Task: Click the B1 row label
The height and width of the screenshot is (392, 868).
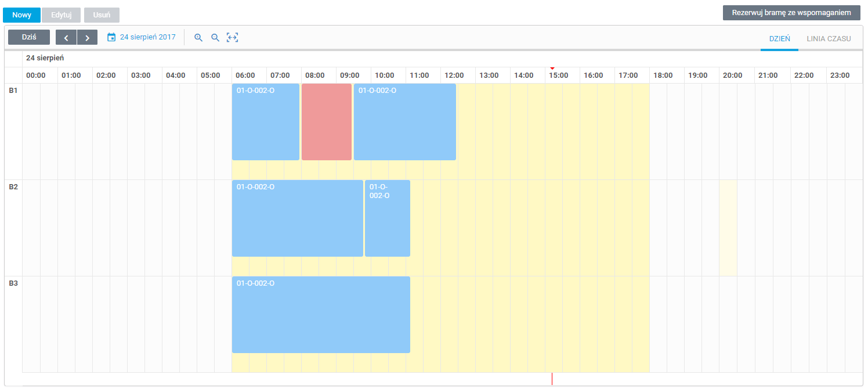Action: click(13, 91)
